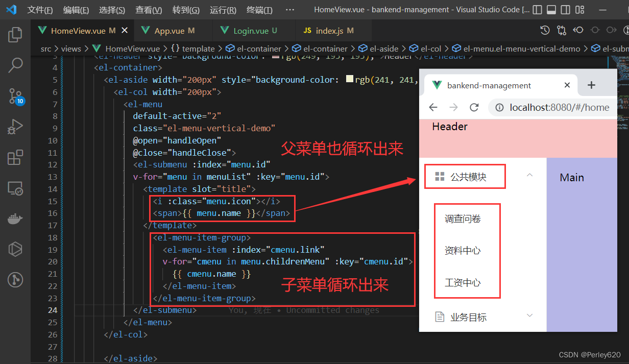The image size is (629, 364).
Task: Open the 查看(V) menu
Action: coord(149,10)
